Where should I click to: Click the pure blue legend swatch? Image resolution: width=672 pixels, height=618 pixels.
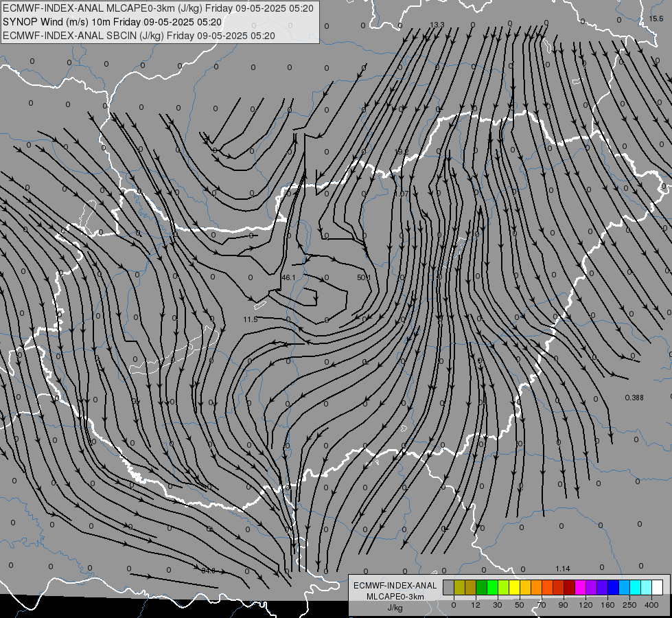tap(614, 587)
